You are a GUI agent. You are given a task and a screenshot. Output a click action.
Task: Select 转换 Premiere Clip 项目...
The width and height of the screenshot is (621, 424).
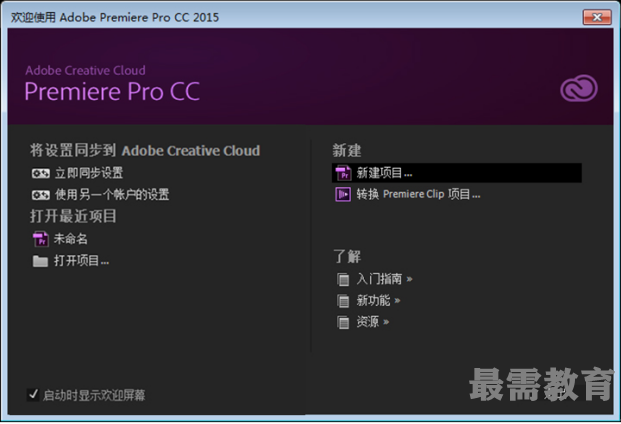[418, 194]
